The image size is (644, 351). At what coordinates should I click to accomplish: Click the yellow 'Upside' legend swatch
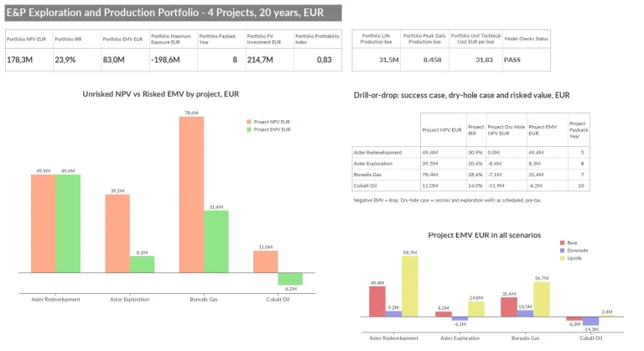pyautogui.click(x=563, y=258)
